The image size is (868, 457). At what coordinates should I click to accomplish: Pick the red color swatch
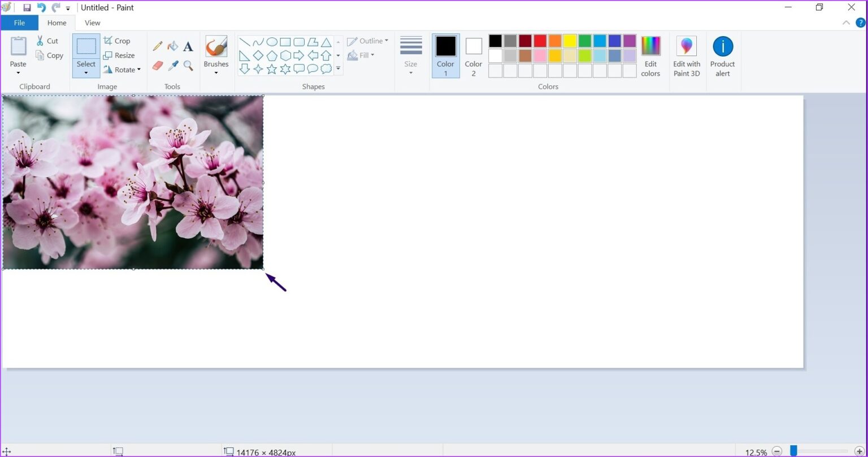539,40
